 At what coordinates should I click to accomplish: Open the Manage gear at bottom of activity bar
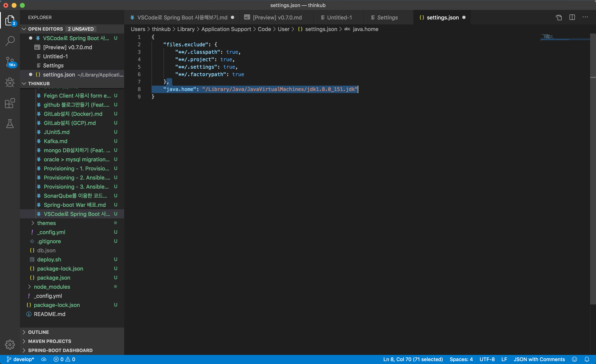point(10,344)
